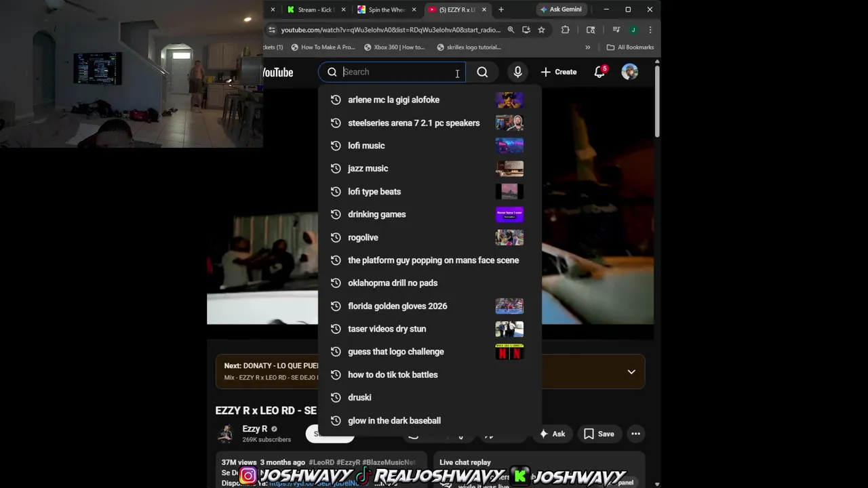Open Chrome three-dot menu
The height and width of the screenshot is (488, 868).
click(650, 30)
